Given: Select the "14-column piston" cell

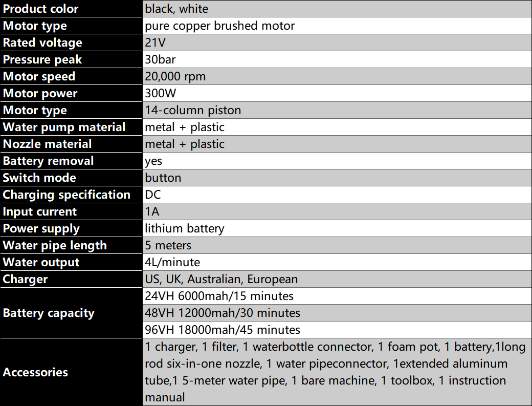Looking at the screenshot, I should pyautogui.click(x=193, y=110).
